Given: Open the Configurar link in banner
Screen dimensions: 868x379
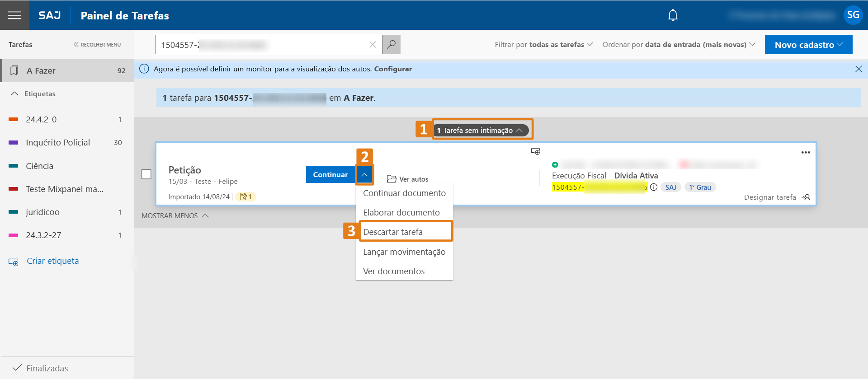Looking at the screenshot, I should (392, 69).
